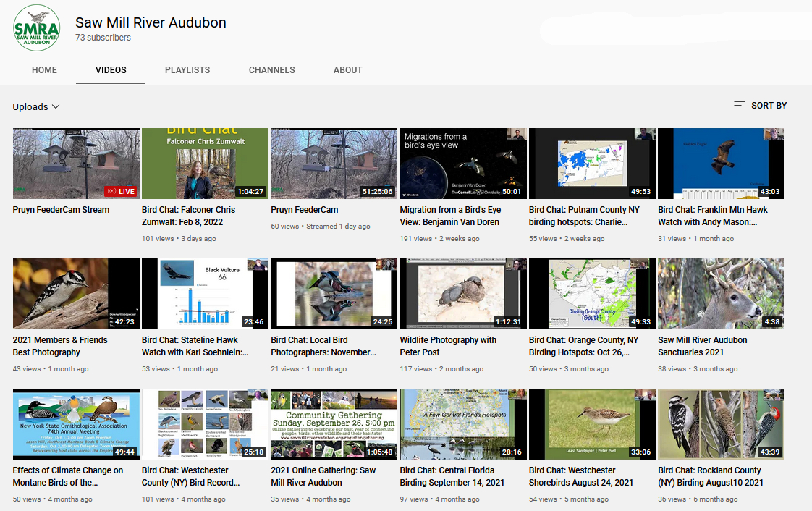
Task: Click the Falconer Chris Zumwalt thumbnail
Action: [x=205, y=164]
